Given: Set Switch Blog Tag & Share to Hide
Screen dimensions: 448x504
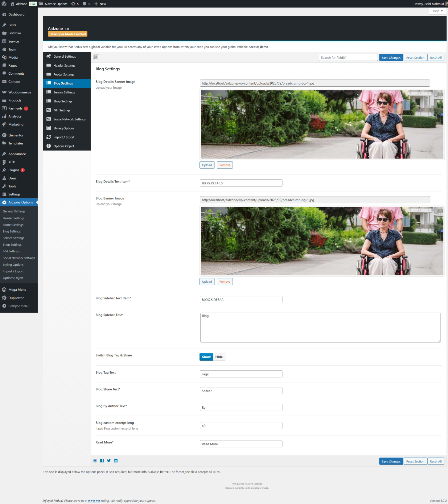Looking at the screenshot, I should coord(219,357).
